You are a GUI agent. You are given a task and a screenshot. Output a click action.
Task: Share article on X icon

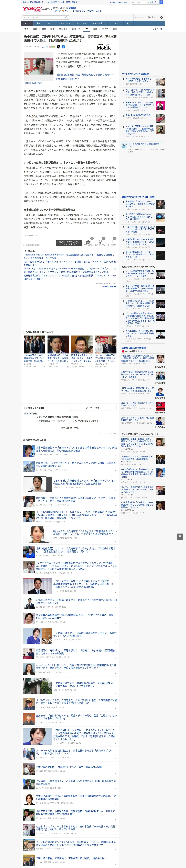point(59,47)
